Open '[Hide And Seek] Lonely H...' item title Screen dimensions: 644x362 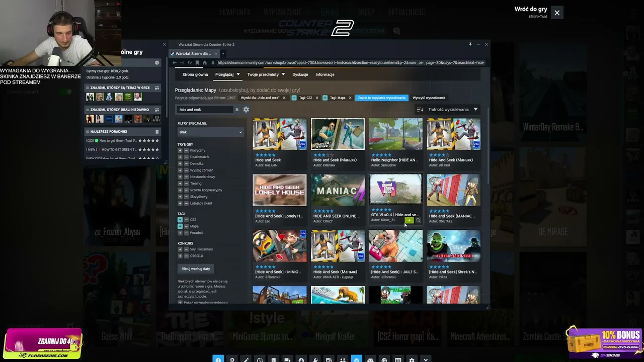[279, 216]
